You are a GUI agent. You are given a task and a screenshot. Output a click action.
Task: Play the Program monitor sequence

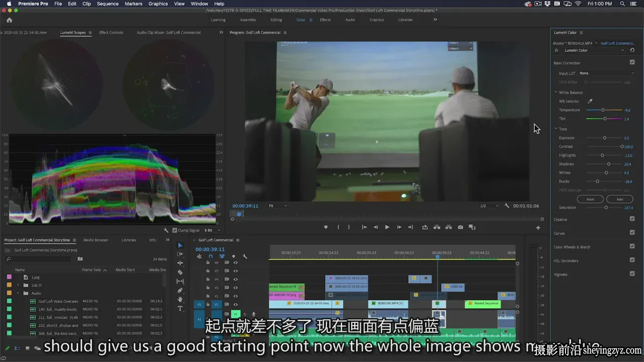(x=387, y=227)
